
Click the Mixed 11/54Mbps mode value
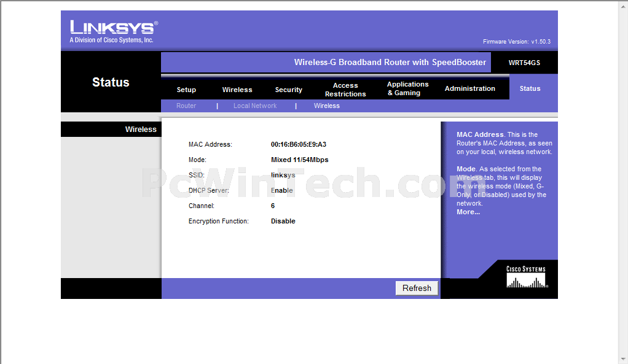coord(300,160)
